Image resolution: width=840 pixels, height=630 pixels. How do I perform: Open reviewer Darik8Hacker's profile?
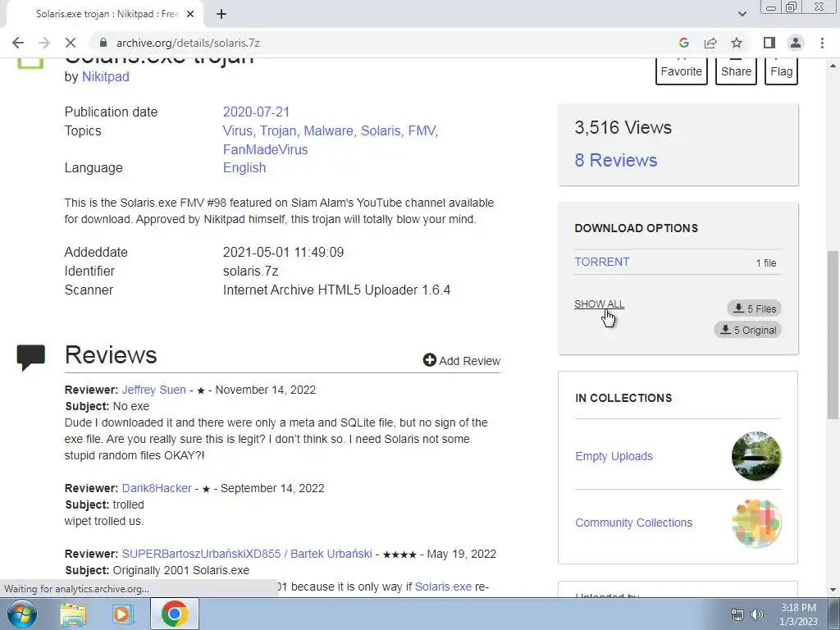tap(157, 489)
